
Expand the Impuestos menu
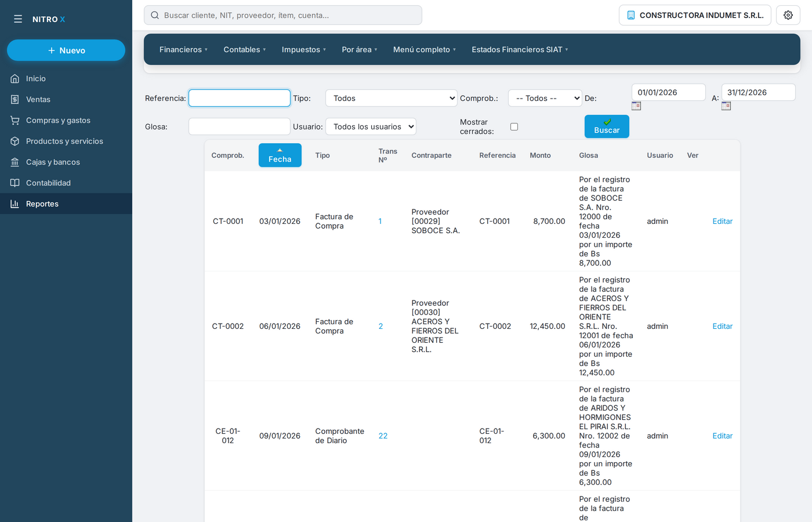click(x=304, y=49)
